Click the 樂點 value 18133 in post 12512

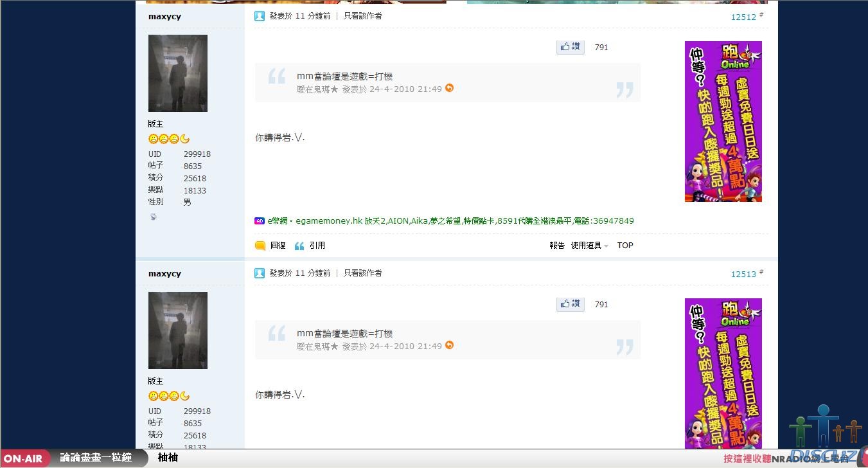click(x=195, y=191)
